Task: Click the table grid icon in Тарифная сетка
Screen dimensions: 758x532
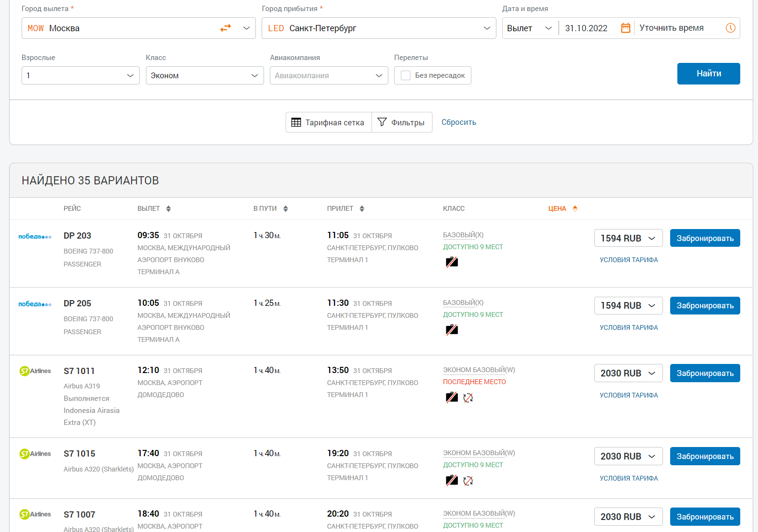Action: click(x=296, y=122)
